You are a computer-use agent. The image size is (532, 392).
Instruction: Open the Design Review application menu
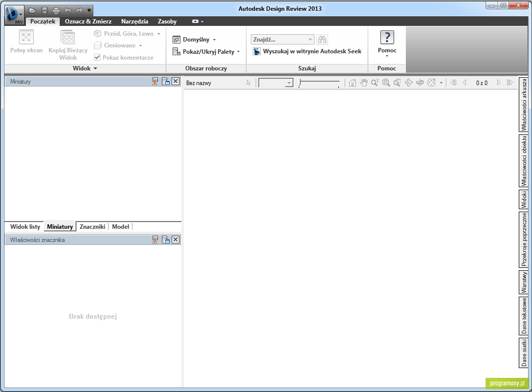click(x=14, y=15)
